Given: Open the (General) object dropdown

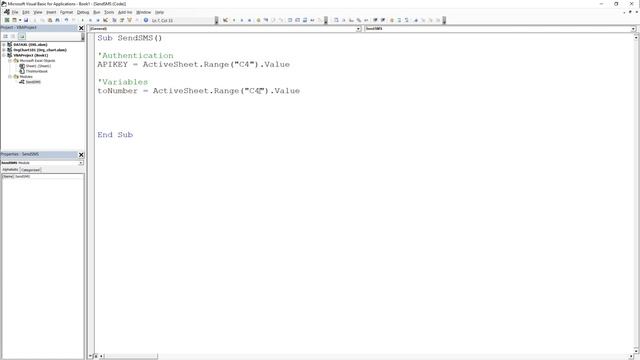Looking at the screenshot, I should (358, 29).
